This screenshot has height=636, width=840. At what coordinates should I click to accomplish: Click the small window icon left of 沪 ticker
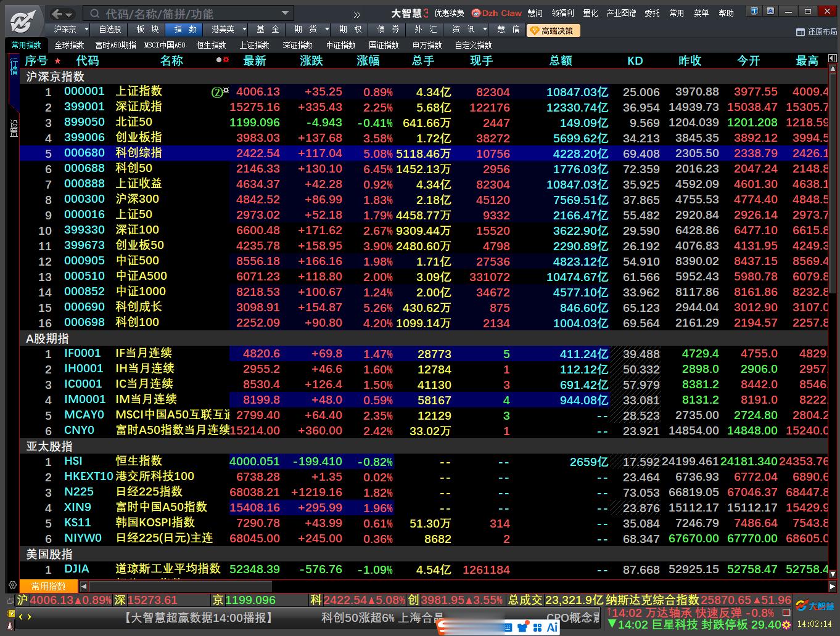point(10,600)
